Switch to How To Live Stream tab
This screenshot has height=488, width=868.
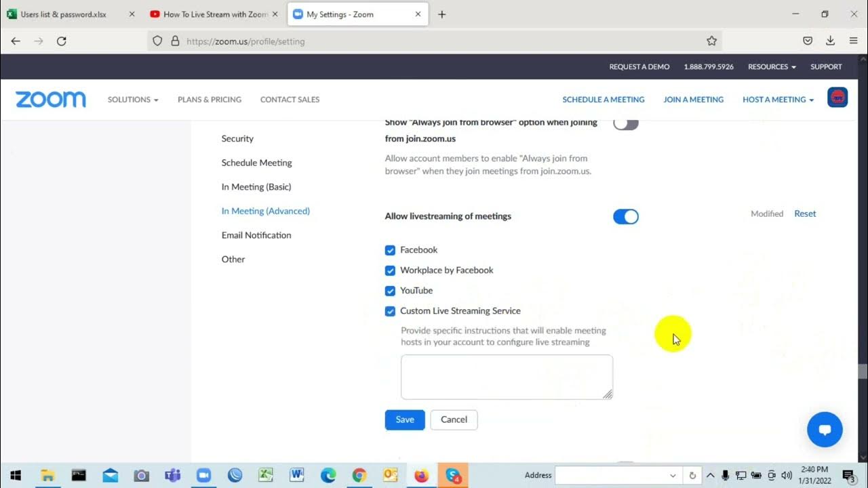pyautogui.click(x=216, y=14)
